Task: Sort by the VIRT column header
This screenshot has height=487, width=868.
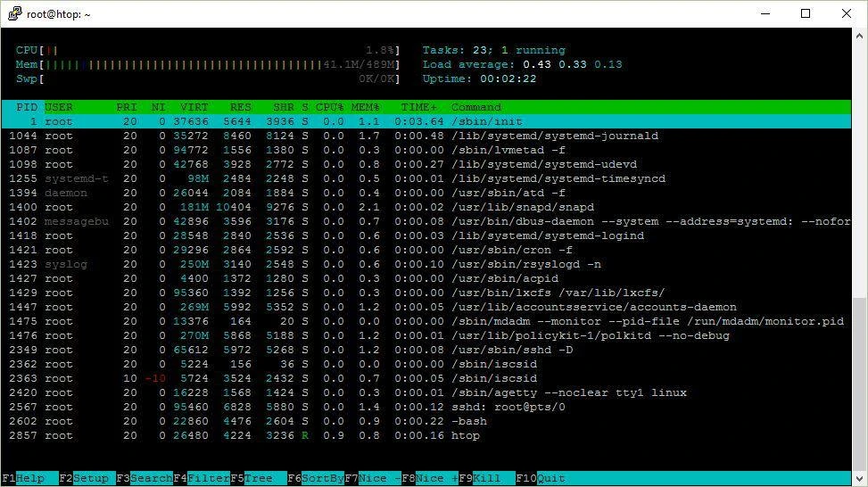Action: click(x=194, y=107)
